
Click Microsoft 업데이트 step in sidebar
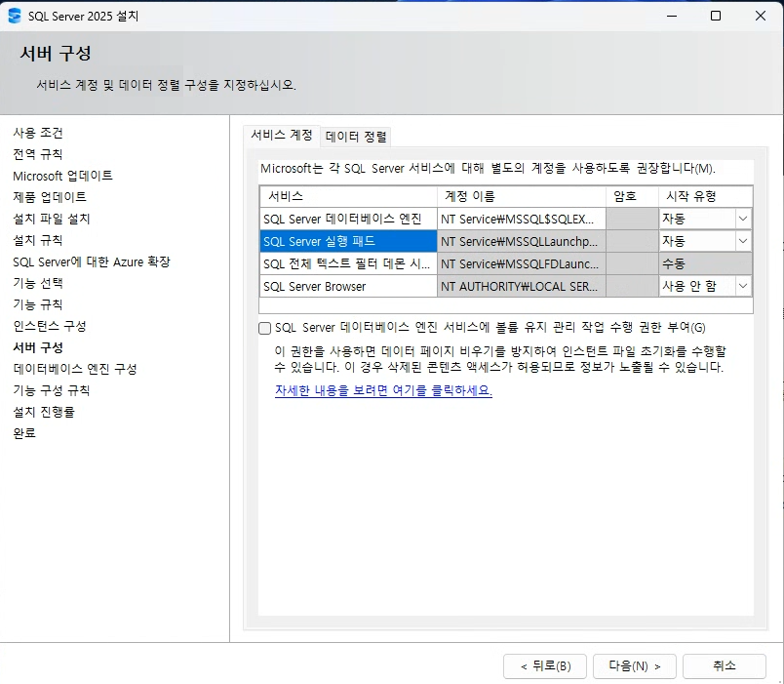tap(63, 176)
